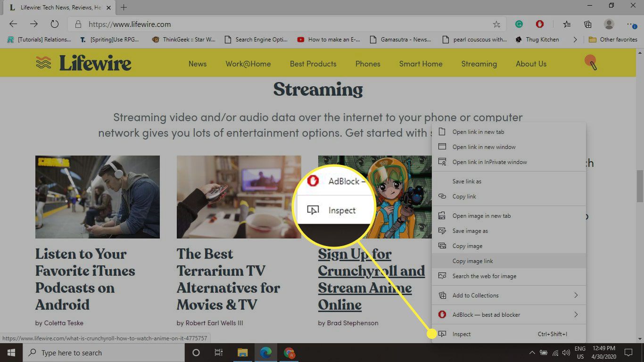Click the lock icon in the address bar
This screenshot has height=362, width=644.
78,24
